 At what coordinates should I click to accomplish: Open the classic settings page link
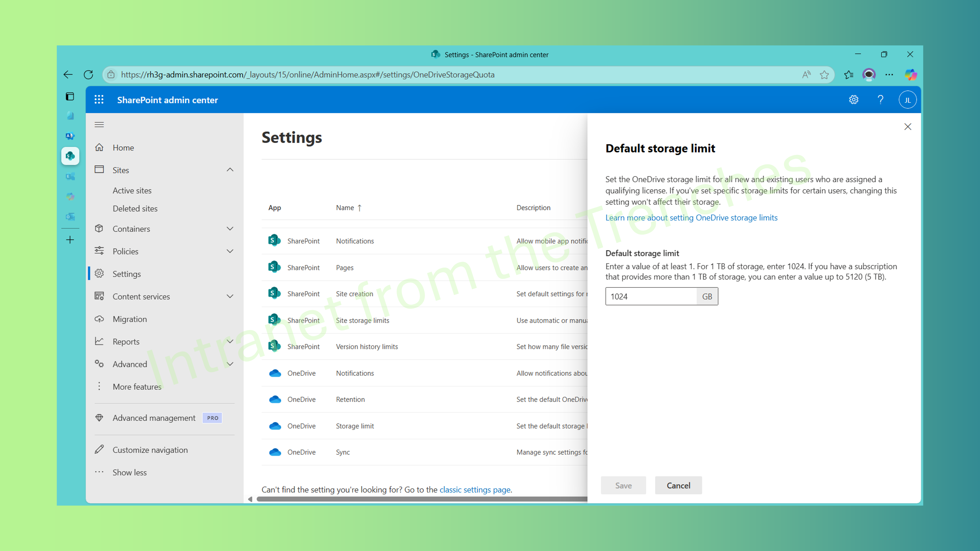pyautogui.click(x=475, y=490)
